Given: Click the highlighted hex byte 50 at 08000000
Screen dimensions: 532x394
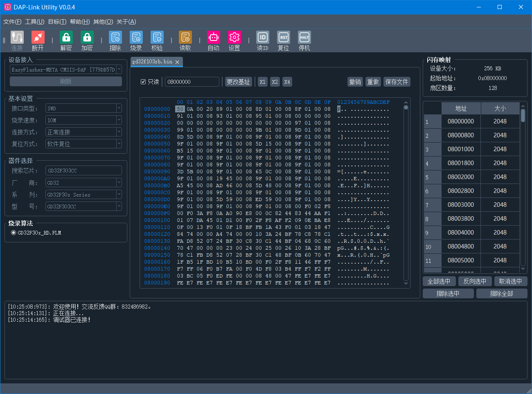Looking at the screenshot, I should coord(180,109).
